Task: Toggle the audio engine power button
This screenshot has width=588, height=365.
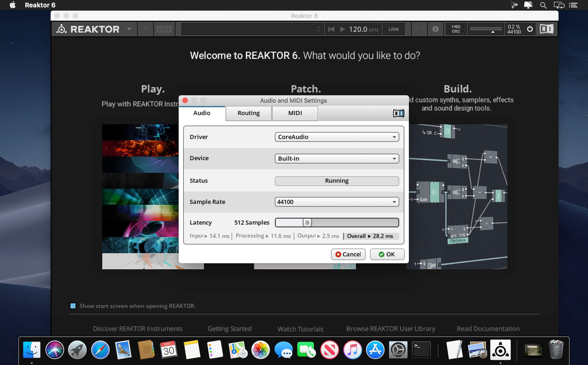Action: coord(529,29)
